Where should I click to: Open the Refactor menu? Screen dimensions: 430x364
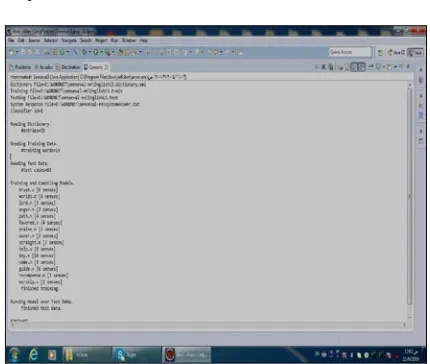pos(51,40)
